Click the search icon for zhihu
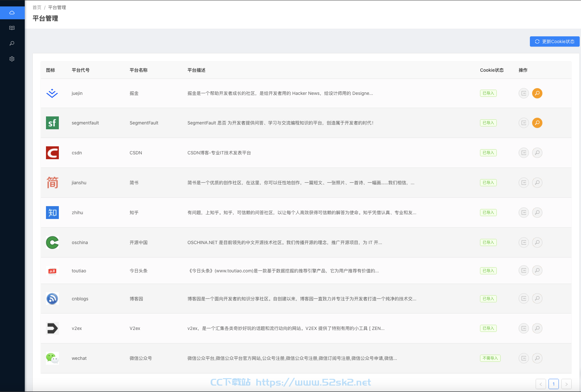 click(537, 213)
